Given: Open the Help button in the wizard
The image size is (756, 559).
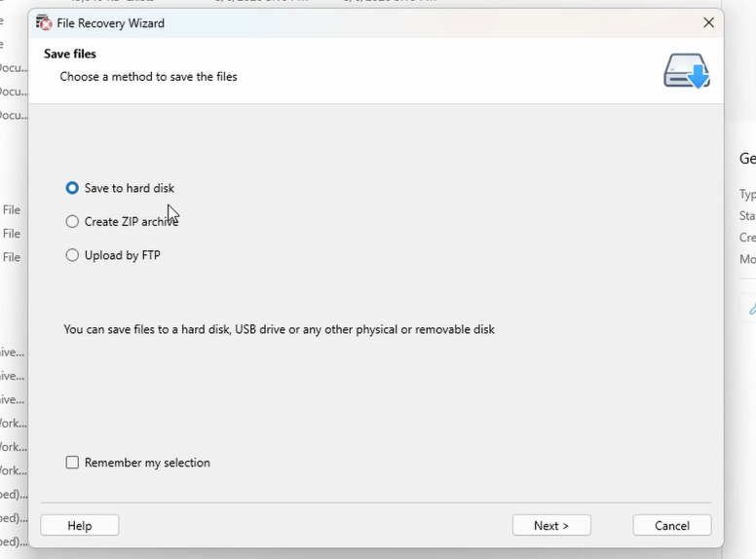Looking at the screenshot, I should (x=80, y=525).
